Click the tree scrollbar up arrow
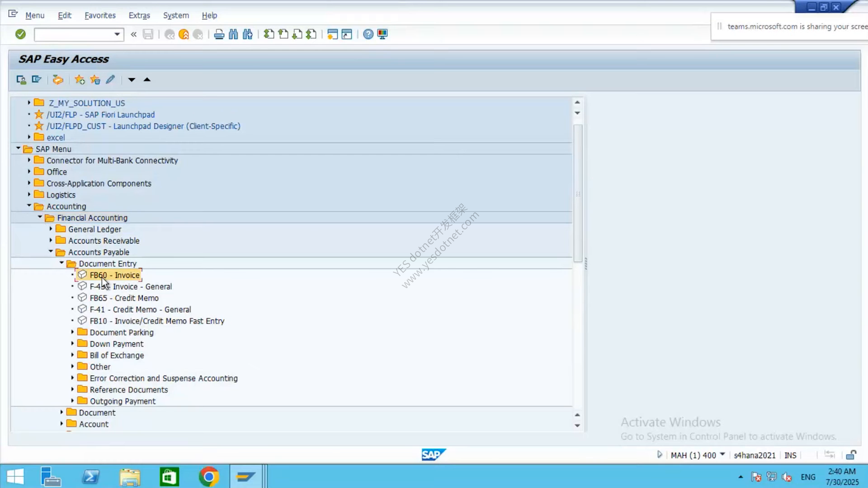This screenshot has height=488, width=868. point(577,102)
